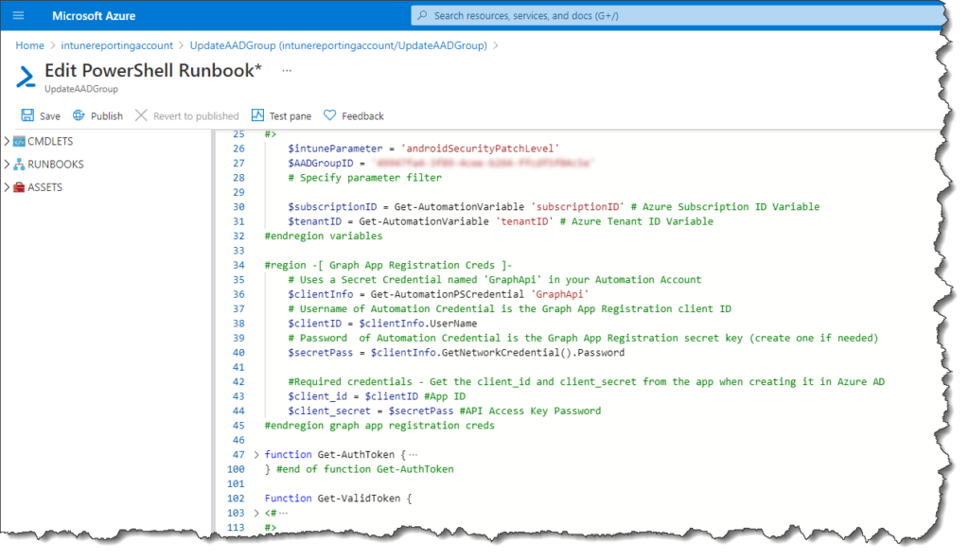Click '#end of function Get-AuthToken' comment
This screenshot has height=560, width=969.
click(x=364, y=470)
